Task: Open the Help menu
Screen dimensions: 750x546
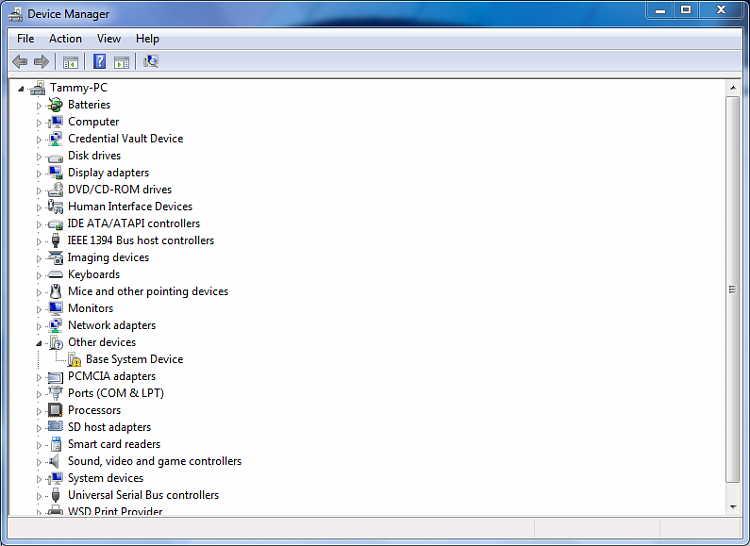Action: (147, 39)
